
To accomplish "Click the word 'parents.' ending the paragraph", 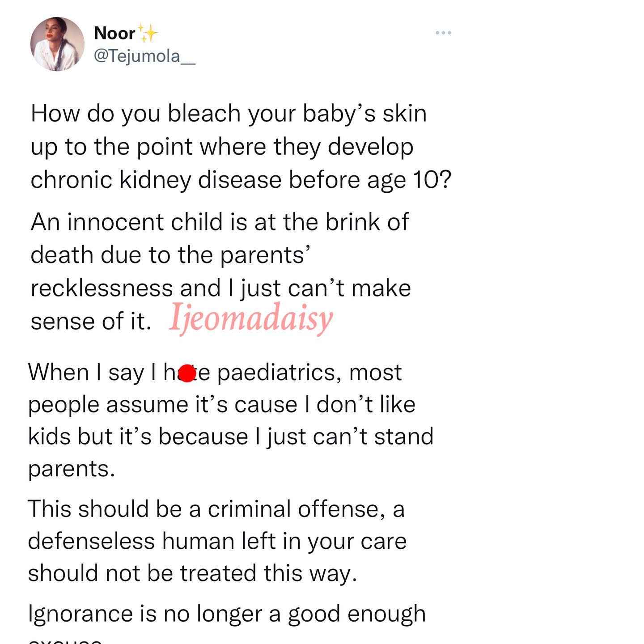I will coord(72,470).
